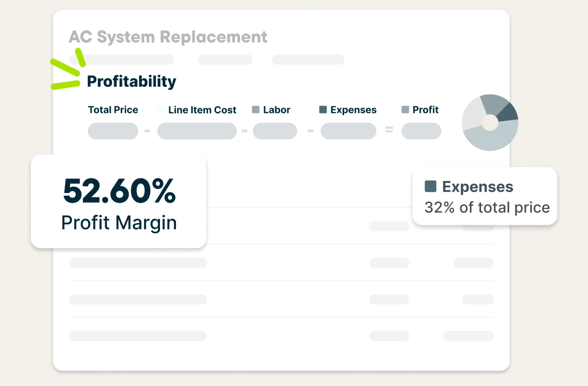588x386 pixels.
Task: Click the Profit legend color square
Action: [x=405, y=110]
